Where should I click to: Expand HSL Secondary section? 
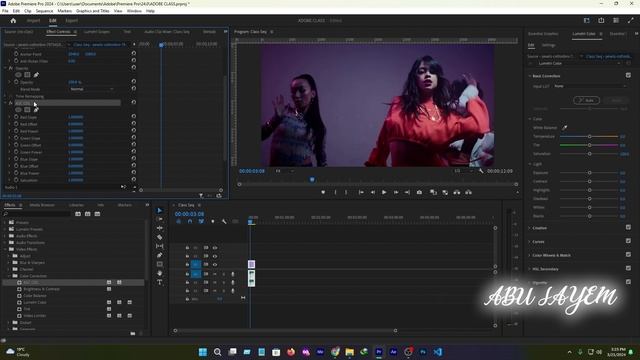530,269
